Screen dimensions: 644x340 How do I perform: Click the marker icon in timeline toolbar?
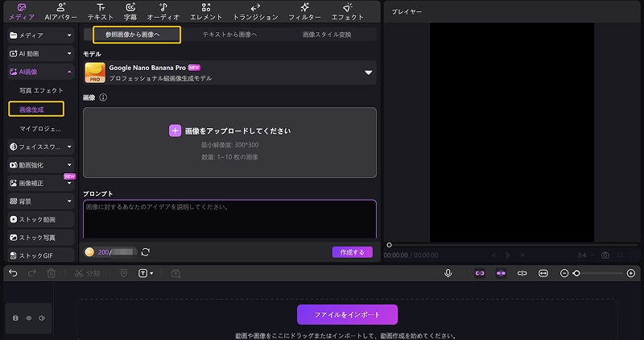click(124, 273)
